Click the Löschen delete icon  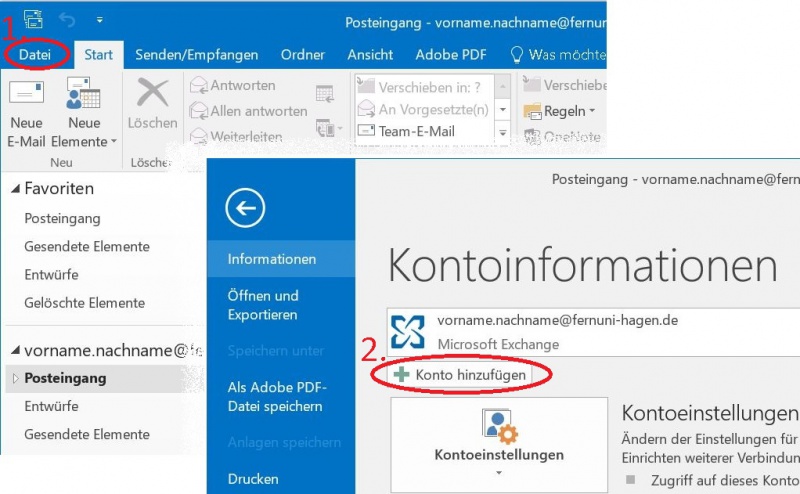(x=152, y=104)
